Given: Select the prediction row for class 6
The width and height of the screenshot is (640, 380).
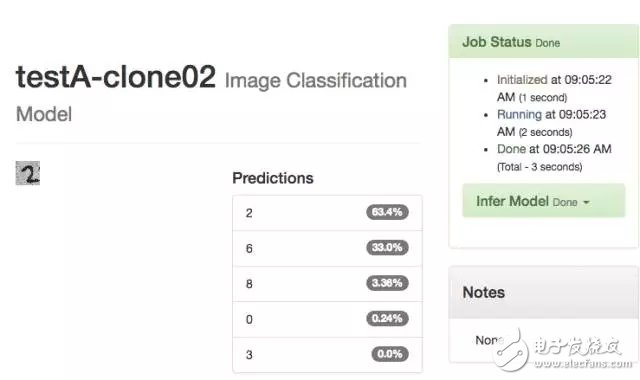Looking at the screenshot, I should 327,248.
